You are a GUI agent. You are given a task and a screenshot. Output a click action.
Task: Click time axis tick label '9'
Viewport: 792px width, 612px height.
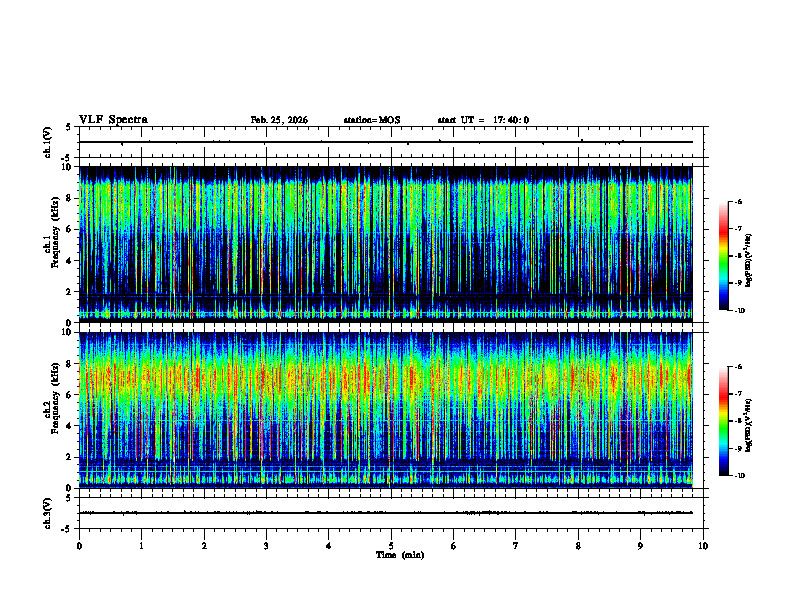[640, 546]
